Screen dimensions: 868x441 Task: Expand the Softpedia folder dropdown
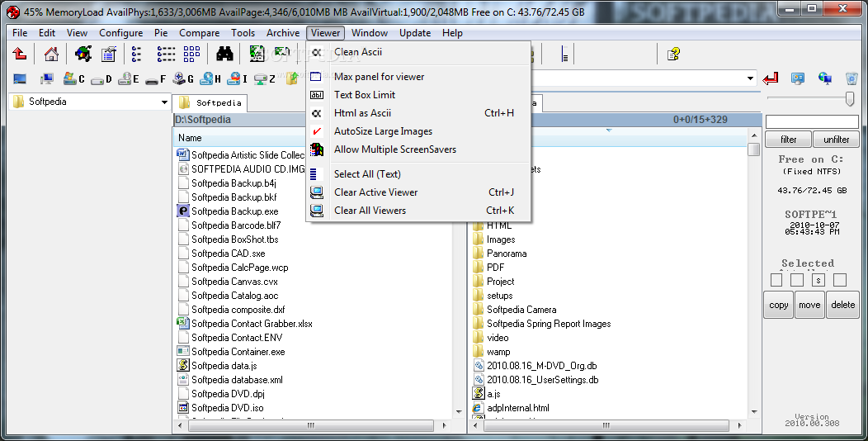coord(164,102)
